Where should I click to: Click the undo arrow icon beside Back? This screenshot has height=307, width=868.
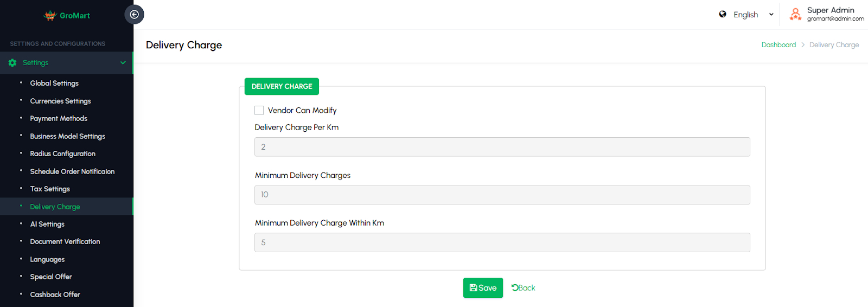[x=514, y=287]
